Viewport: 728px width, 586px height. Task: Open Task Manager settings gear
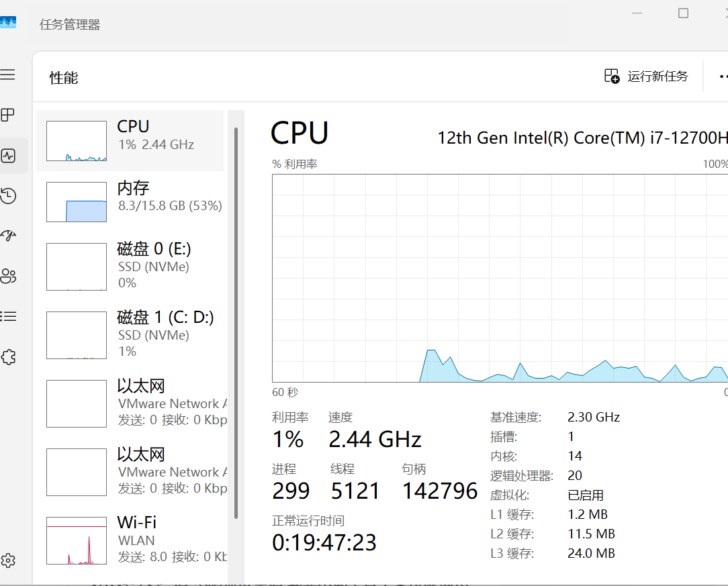8,560
